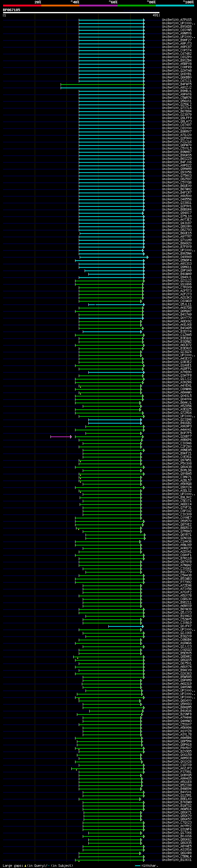Screen dimensions: 197x868
Task: Select hit UniRef100_C0PST4
Action: coord(177,50)
